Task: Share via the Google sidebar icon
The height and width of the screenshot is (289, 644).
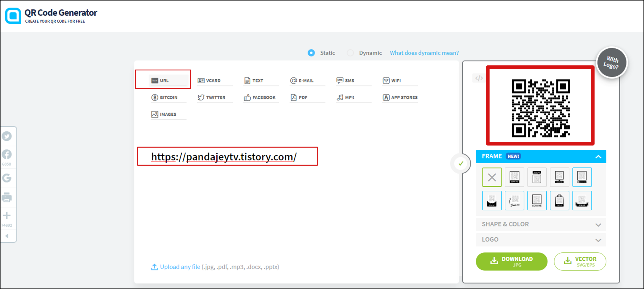Action: coord(7,178)
